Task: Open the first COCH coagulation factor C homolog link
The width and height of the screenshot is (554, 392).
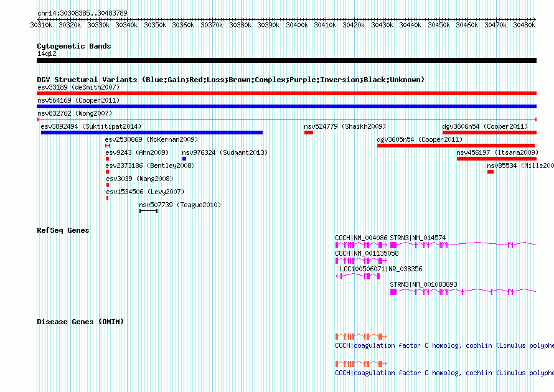Action: pos(444,346)
